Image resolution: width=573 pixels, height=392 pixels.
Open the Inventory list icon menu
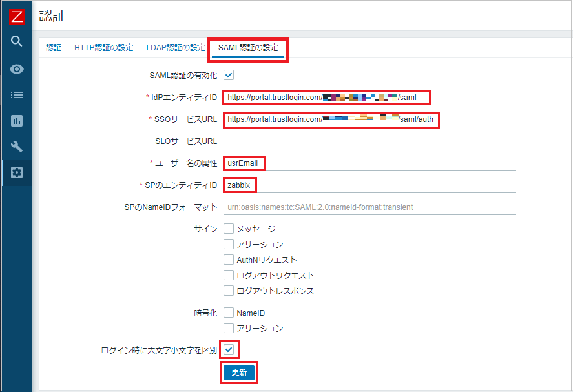click(x=17, y=95)
